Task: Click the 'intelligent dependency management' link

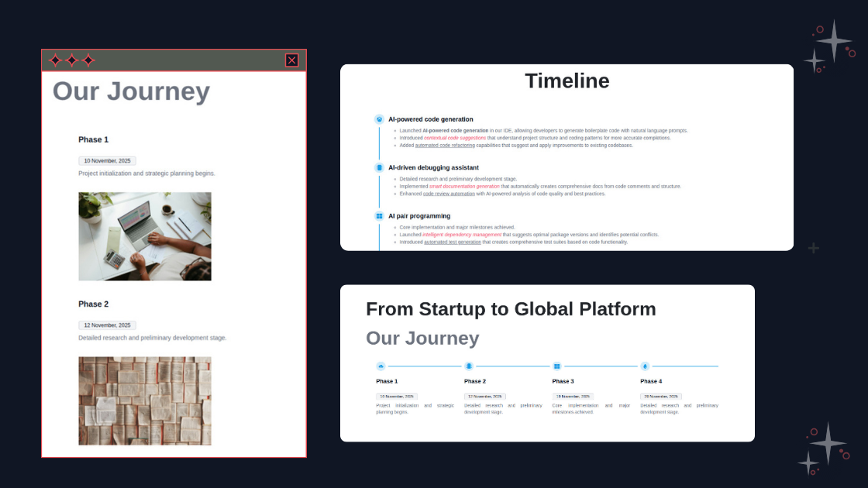Action: [x=462, y=235]
